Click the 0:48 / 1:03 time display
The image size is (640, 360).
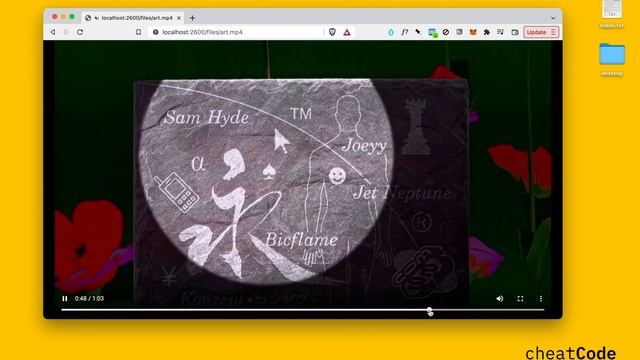pyautogui.click(x=89, y=299)
